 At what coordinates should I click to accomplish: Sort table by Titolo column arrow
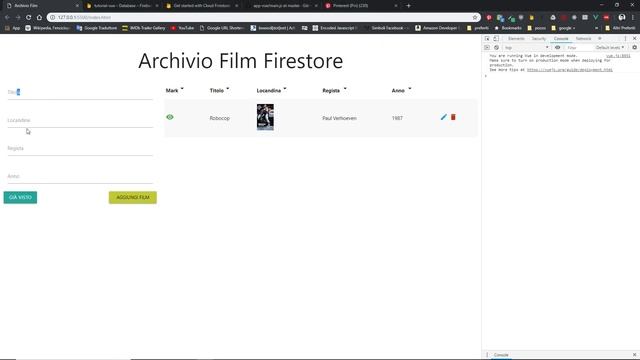pos(227,89)
